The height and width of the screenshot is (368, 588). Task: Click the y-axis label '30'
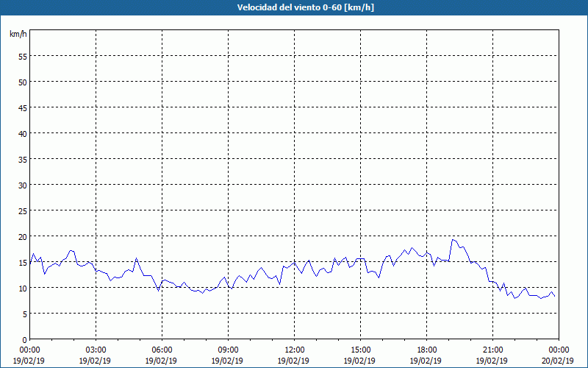[23, 185]
